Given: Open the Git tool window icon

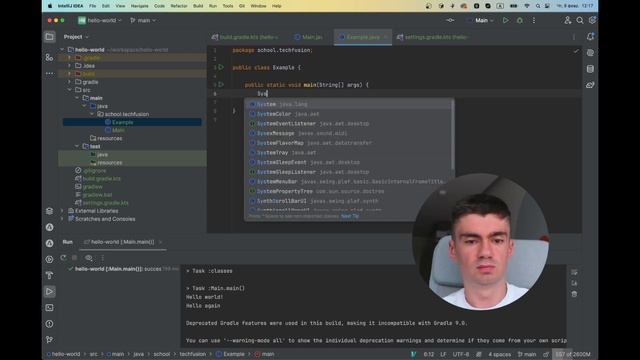Looking at the screenshot, I should click(x=49, y=340).
